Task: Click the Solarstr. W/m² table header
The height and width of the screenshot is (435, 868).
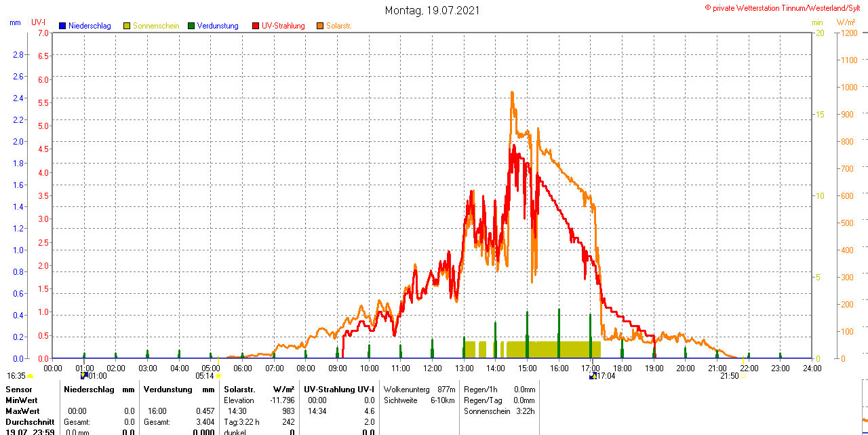Action: (x=259, y=390)
